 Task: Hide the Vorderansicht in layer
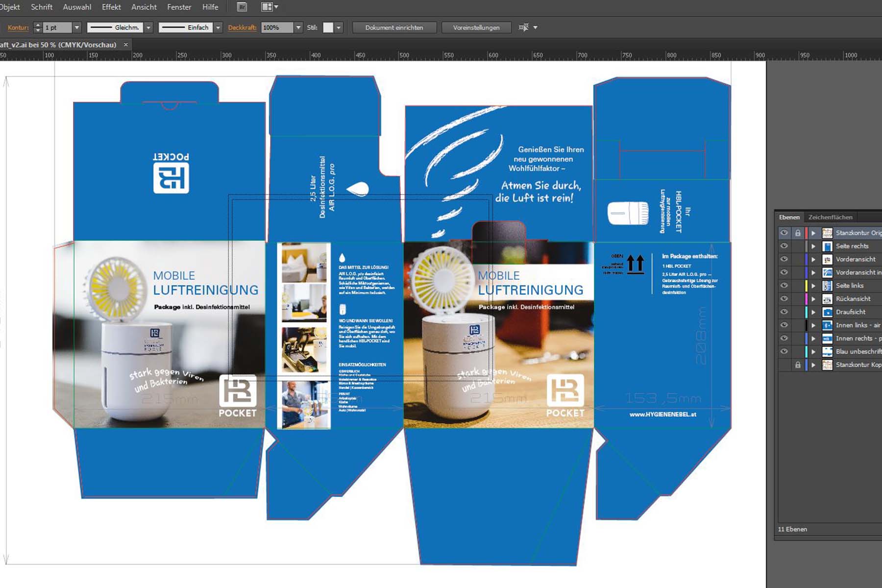click(784, 272)
